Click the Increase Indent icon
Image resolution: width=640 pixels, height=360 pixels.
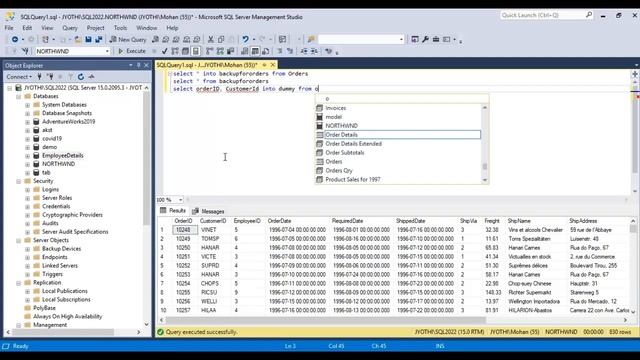point(314,51)
